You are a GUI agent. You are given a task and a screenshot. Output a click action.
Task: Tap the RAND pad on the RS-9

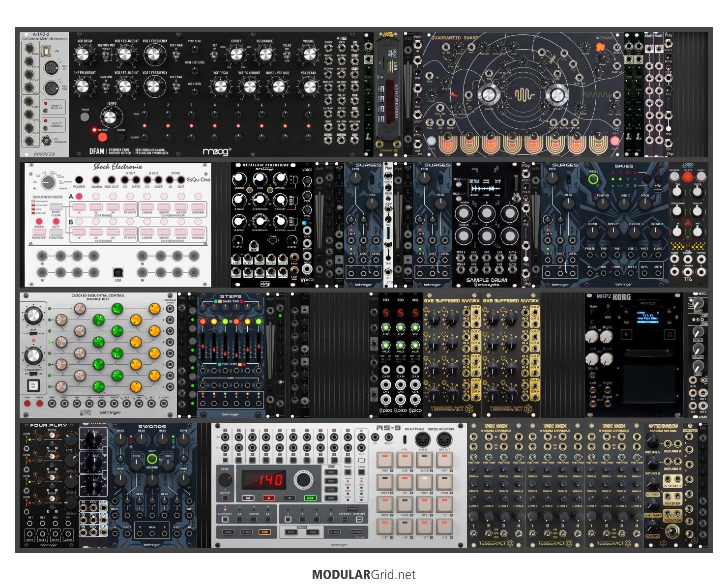[x=444, y=482]
